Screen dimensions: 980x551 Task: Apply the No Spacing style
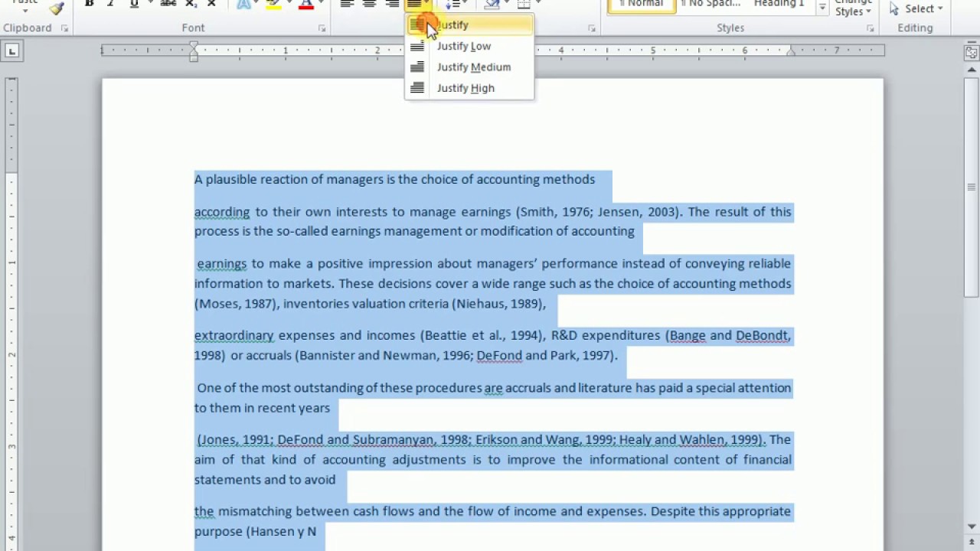click(x=710, y=5)
